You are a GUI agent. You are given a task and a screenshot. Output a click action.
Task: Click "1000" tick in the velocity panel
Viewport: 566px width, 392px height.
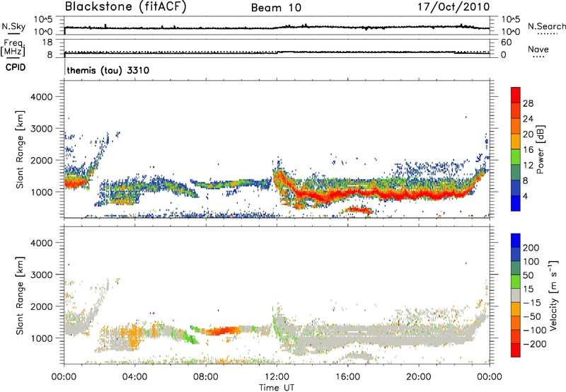[x=41, y=338]
